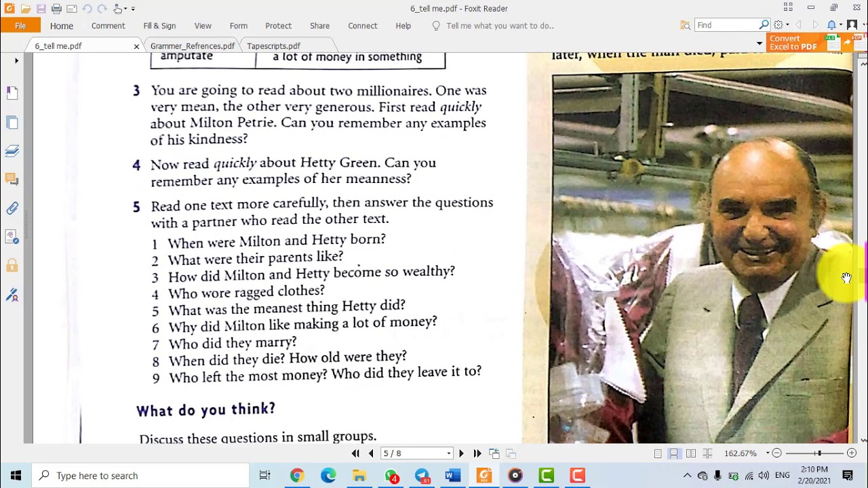The height and width of the screenshot is (488, 868).
Task: Switch to the Tapescripts.pdf tab
Action: tap(273, 46)
